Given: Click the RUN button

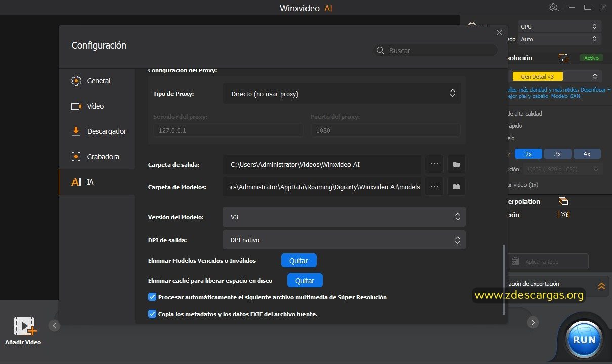Looking at the screenshot, I should (x=584, y=339).
